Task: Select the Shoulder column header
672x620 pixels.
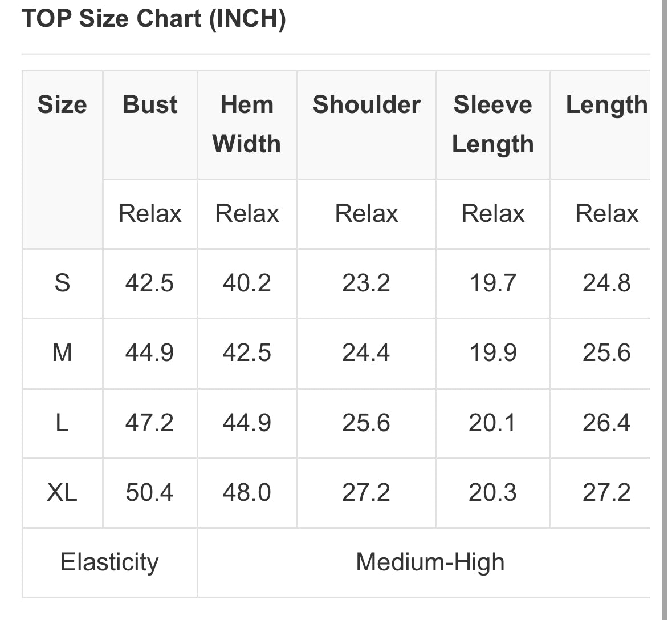Action: pyautogui.click(x=366, y=105)
